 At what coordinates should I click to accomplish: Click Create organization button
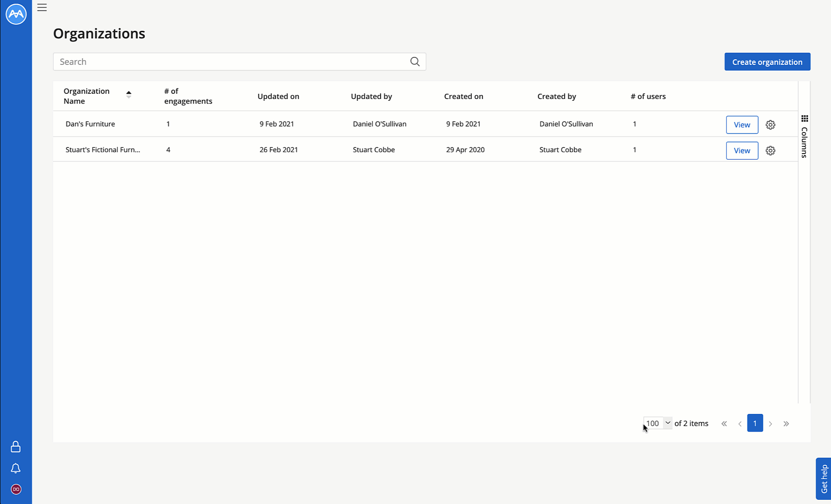[767, 62]
